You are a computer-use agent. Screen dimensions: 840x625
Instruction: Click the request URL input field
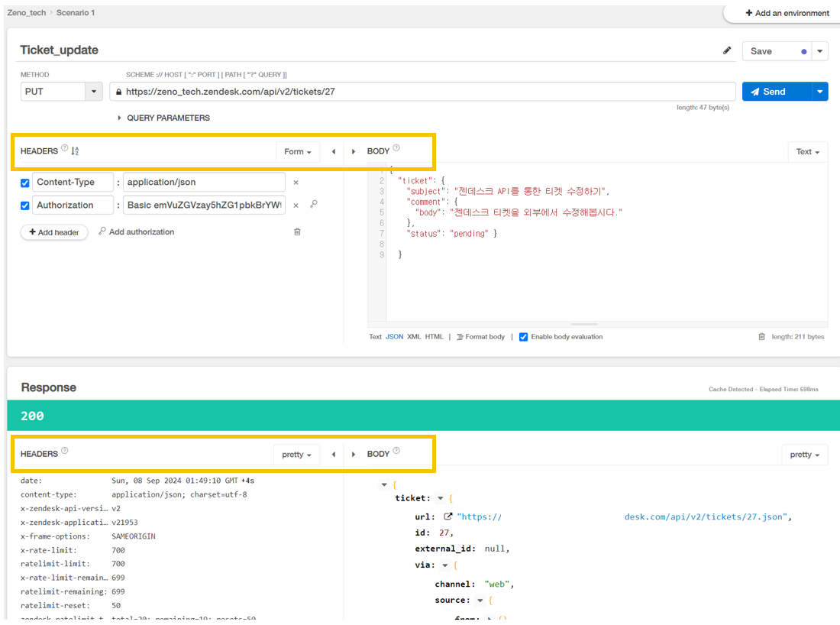click(423, 92)
